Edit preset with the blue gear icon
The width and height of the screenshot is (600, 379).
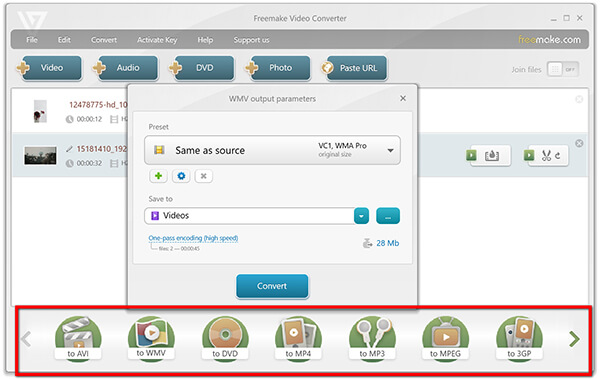pos(181,176)
